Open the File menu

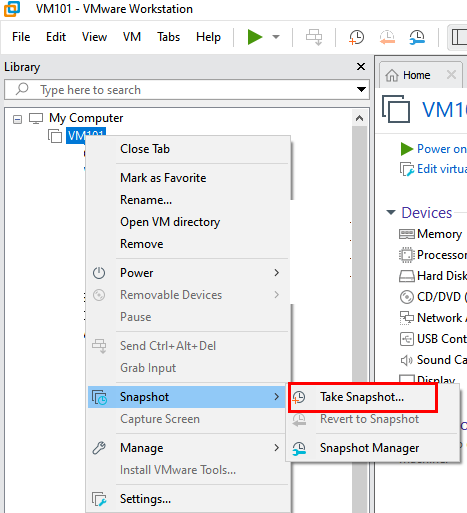[21, 37]
